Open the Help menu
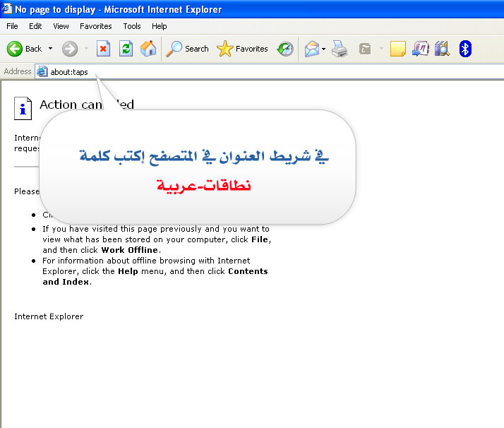Image resolution: width=504 pixels, height=428 pixels. 159,26
